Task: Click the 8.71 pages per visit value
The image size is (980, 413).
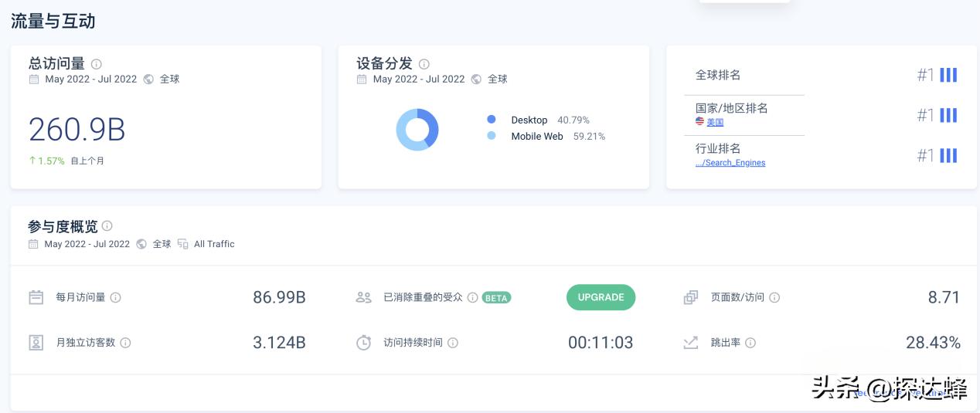Action: coord(944,297)
